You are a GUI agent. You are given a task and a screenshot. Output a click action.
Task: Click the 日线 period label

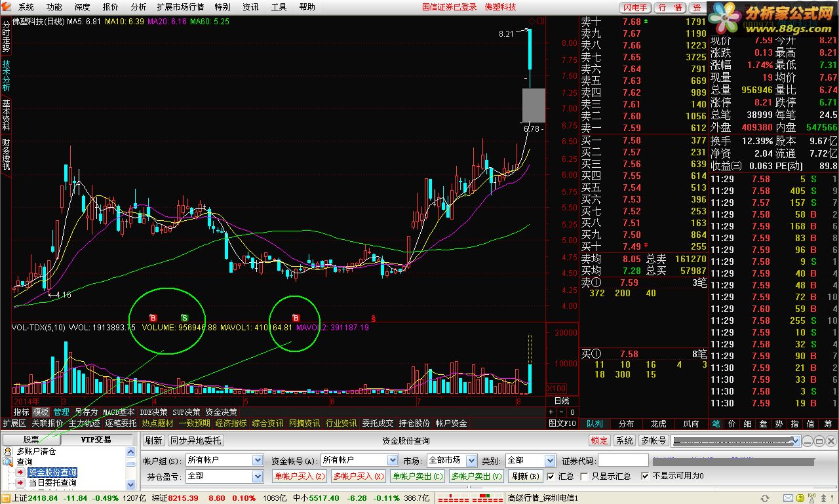(562, 400)
